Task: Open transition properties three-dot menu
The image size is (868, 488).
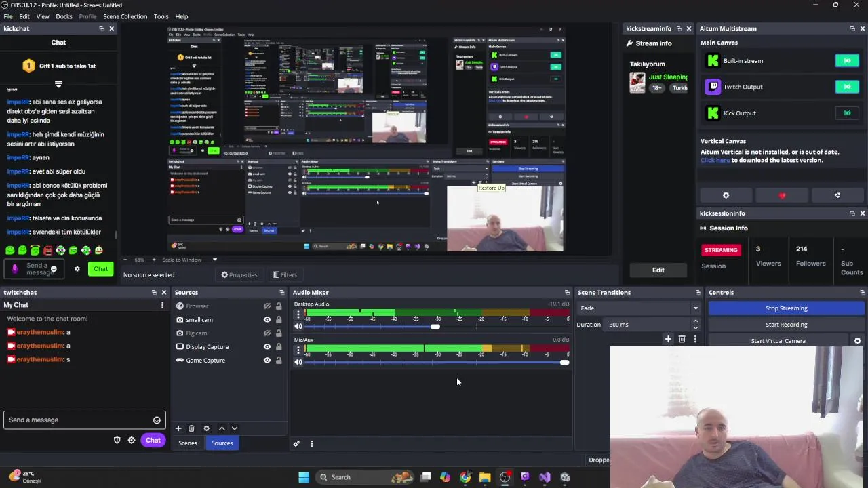Action: (x=695, y=339)
